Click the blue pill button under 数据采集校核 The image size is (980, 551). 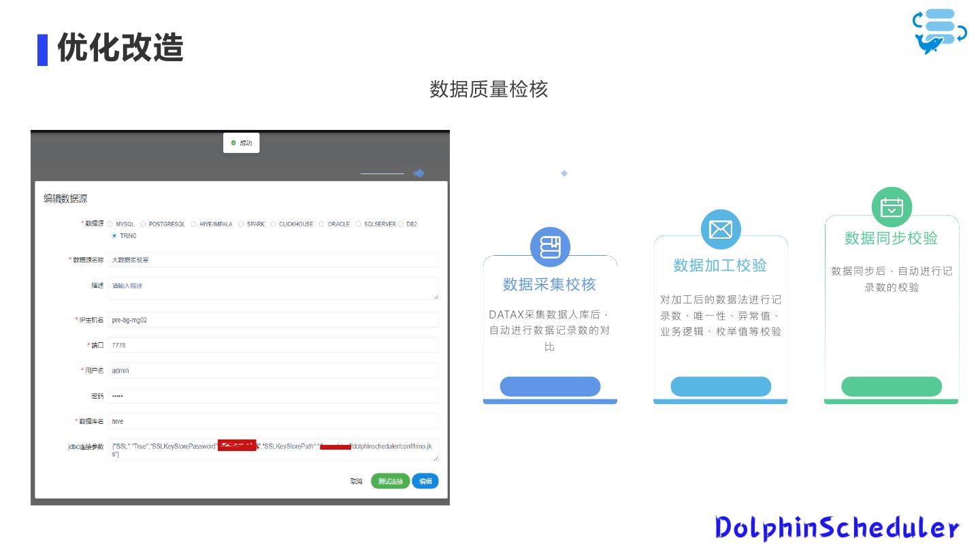[550, 386]
